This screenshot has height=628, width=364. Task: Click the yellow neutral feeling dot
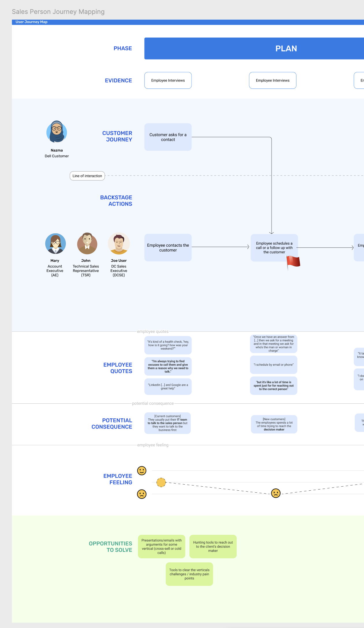tap(161, 482)
